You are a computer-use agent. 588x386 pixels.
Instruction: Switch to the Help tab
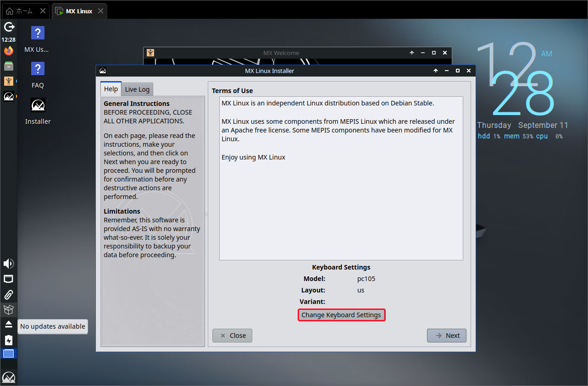(111, 89)
